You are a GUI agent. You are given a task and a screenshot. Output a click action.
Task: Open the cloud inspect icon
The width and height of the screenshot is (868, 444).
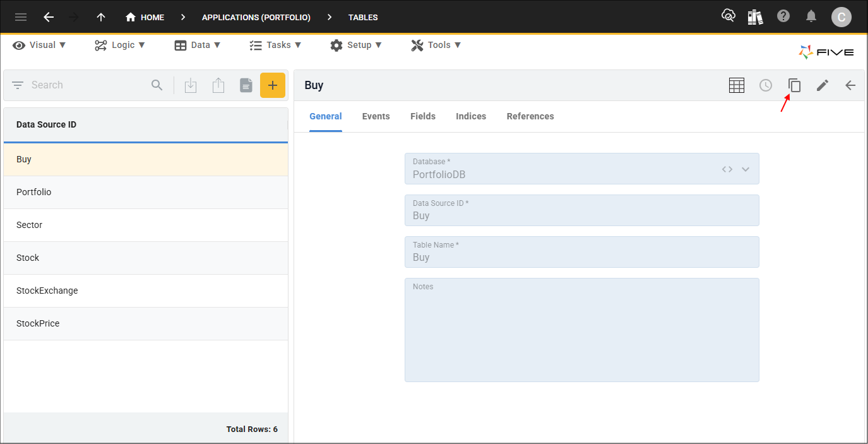[x=728, y=16]
